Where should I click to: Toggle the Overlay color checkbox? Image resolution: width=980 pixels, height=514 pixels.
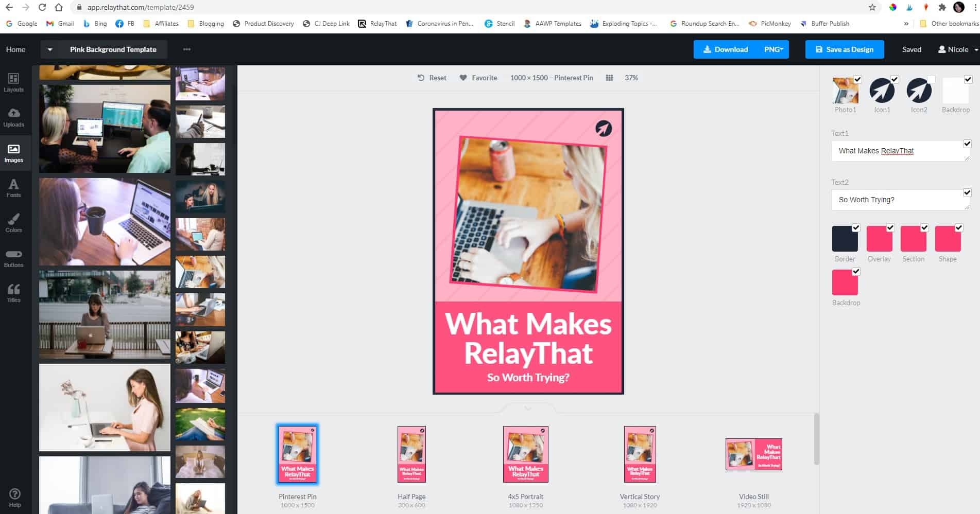point(890,227)
